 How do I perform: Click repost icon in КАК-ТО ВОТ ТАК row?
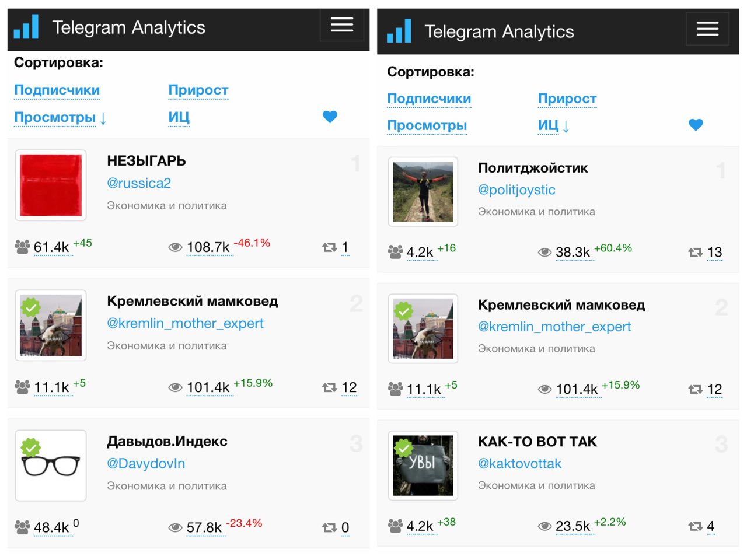[x=696, y=526]
